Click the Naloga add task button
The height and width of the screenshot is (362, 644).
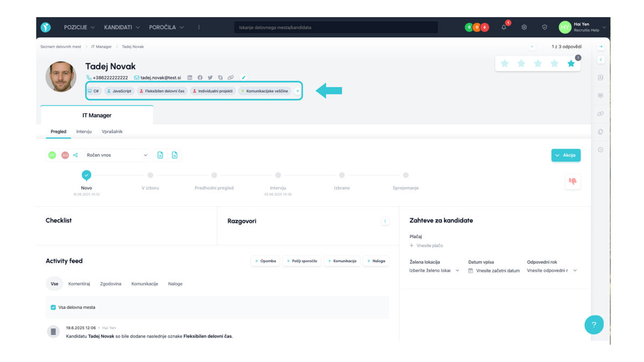[376, 261]
